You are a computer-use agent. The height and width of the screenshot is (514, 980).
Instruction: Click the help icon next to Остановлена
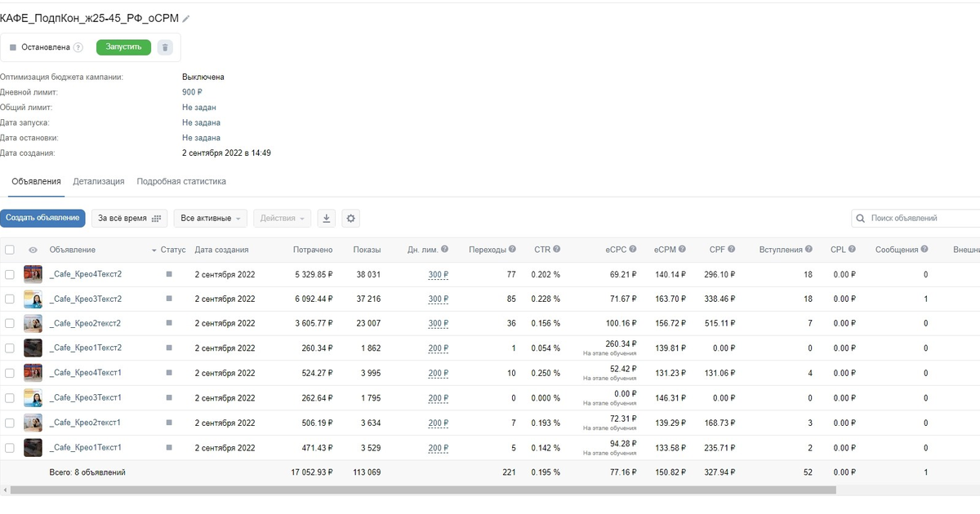(x=78, y=47)
